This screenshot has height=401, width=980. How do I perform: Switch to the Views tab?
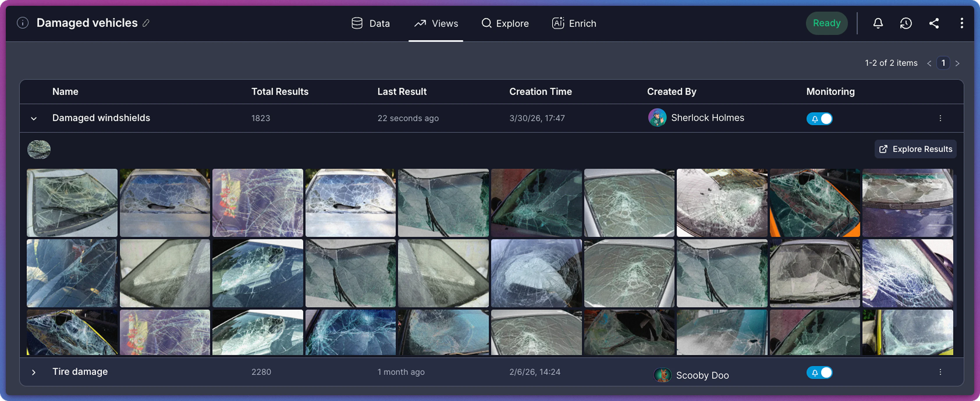pos(436,23)
